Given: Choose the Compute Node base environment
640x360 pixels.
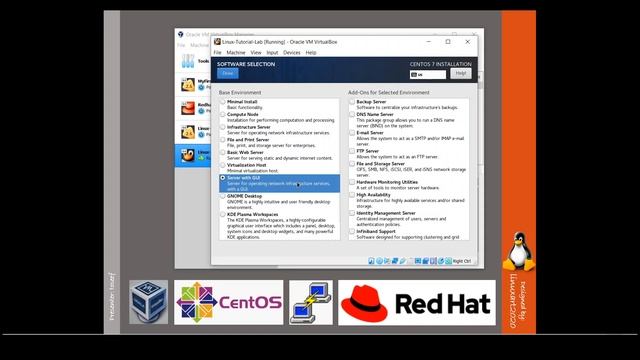Looking at the screenshot, I should (223, 114).
